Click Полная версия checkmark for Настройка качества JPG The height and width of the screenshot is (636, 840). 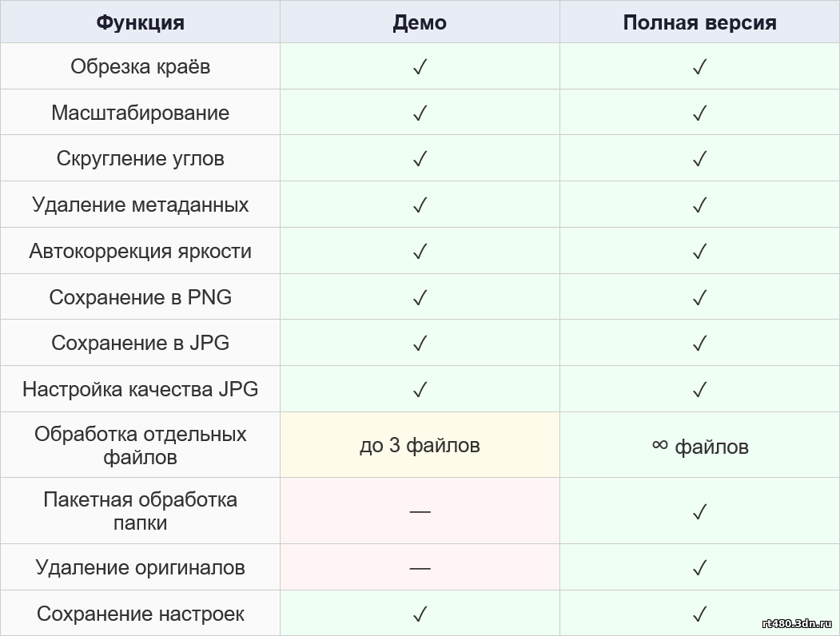(699, 389)
